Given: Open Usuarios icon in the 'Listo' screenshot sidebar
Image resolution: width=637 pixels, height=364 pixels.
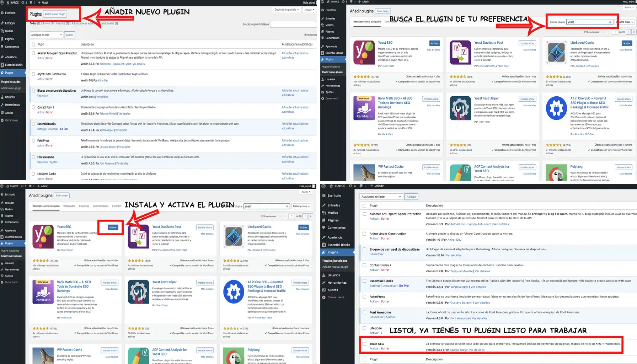Looking at the screenshot, I should click(323, 275).
